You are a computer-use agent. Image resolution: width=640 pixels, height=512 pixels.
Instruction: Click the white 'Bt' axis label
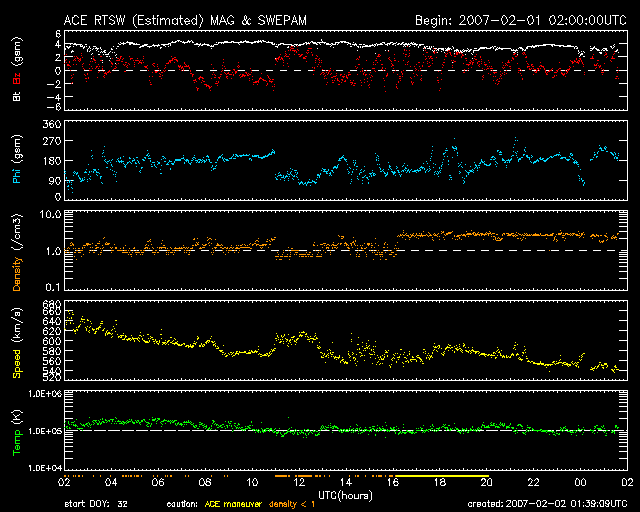(x=17, y=96)
